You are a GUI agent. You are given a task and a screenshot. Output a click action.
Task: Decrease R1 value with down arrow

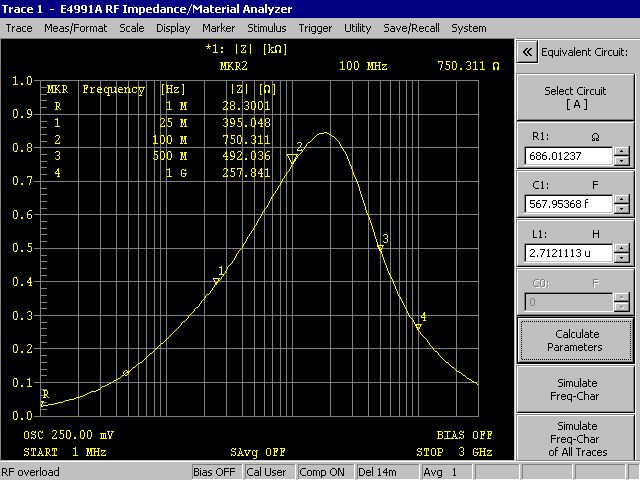click(x=622, y=160)
